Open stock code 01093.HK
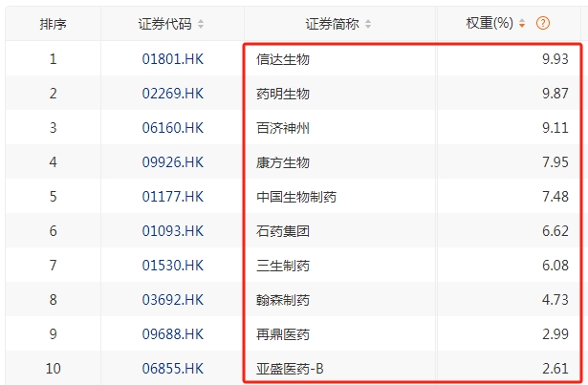588x385 pixels. coord(172,231)
